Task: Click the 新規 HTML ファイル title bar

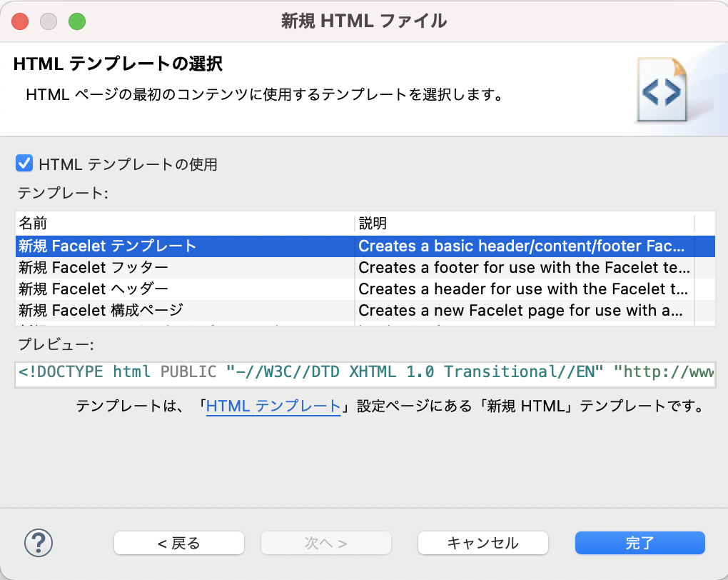Action: coord(364,21)
